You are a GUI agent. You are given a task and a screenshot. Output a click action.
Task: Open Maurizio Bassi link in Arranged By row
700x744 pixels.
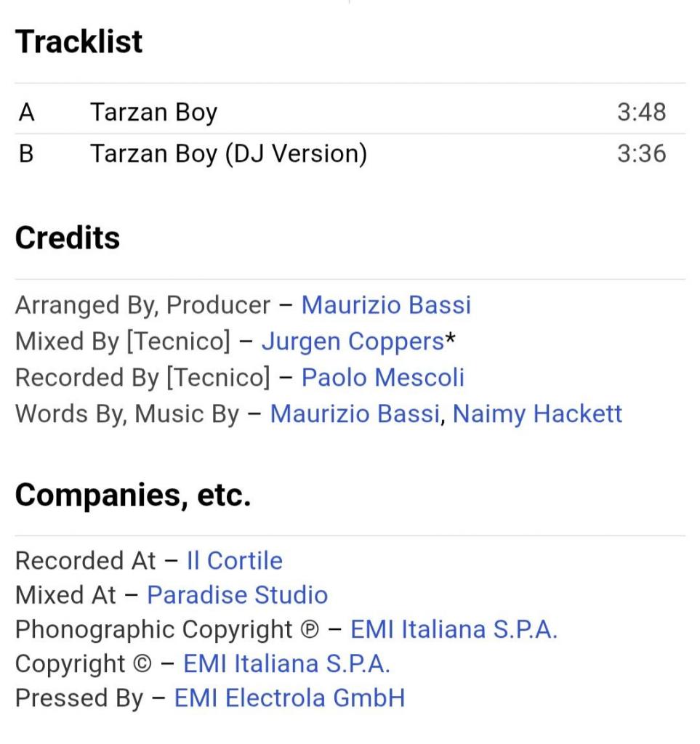386,305
